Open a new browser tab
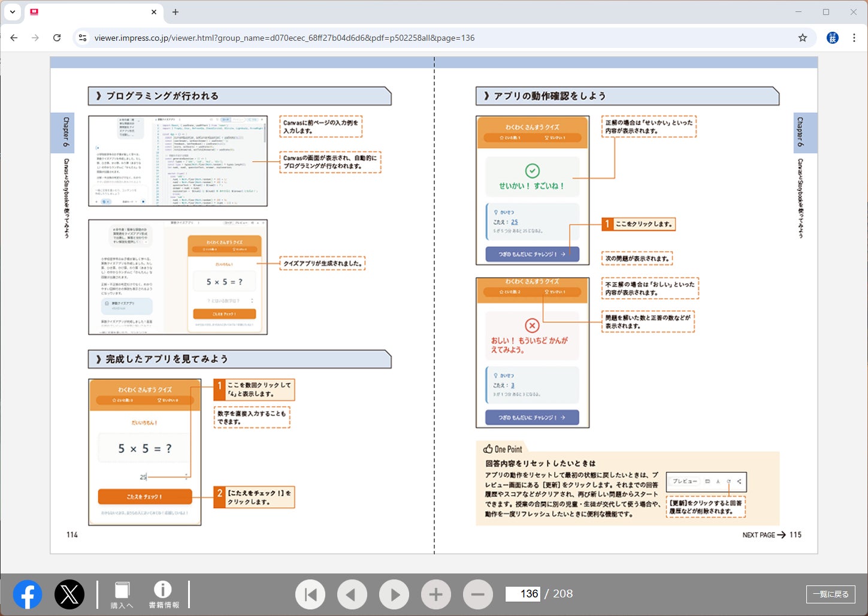 point(176,12)
